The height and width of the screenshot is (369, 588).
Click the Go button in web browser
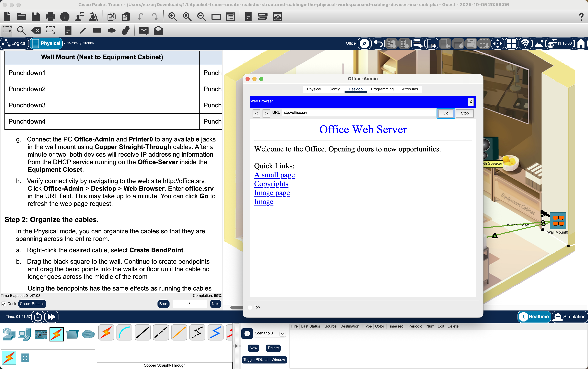446,113
